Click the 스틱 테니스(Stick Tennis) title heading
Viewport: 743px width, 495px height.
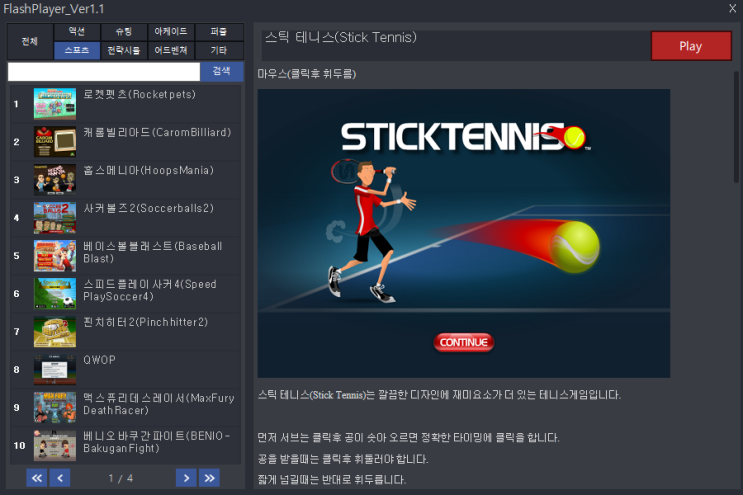pyautogui.click(x=341, y=37)
